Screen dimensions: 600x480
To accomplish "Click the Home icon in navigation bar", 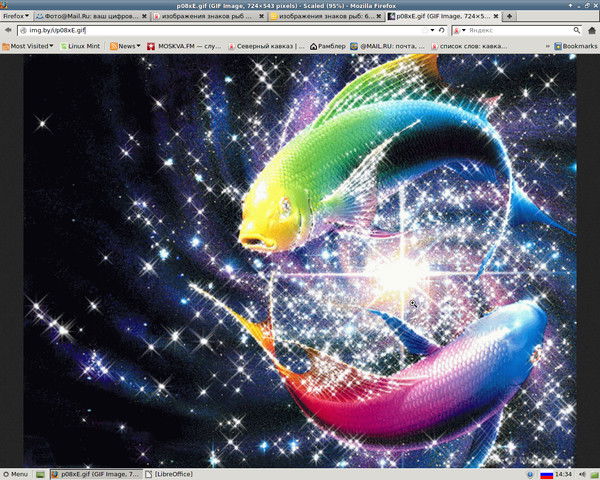I will (590, 31).
